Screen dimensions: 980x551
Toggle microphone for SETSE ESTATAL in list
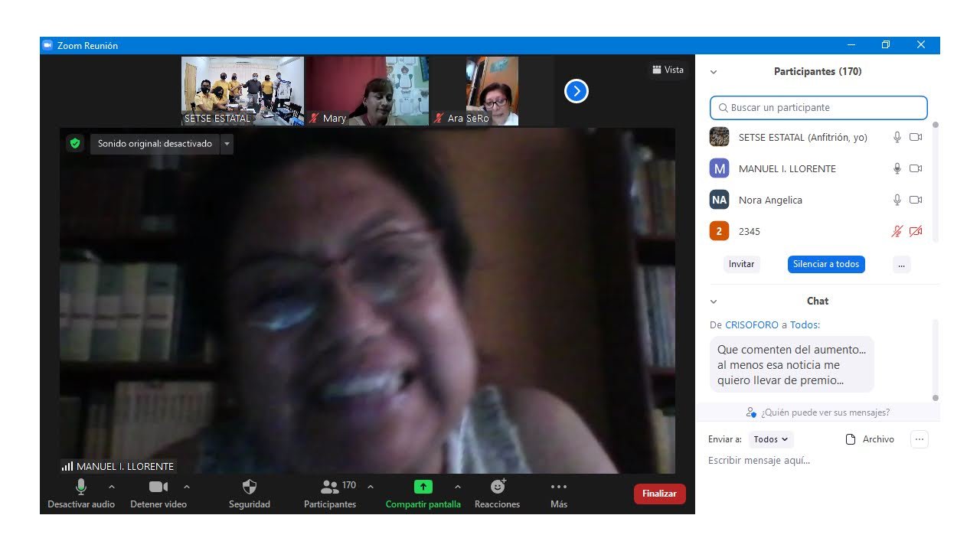(x=897, y=137)
